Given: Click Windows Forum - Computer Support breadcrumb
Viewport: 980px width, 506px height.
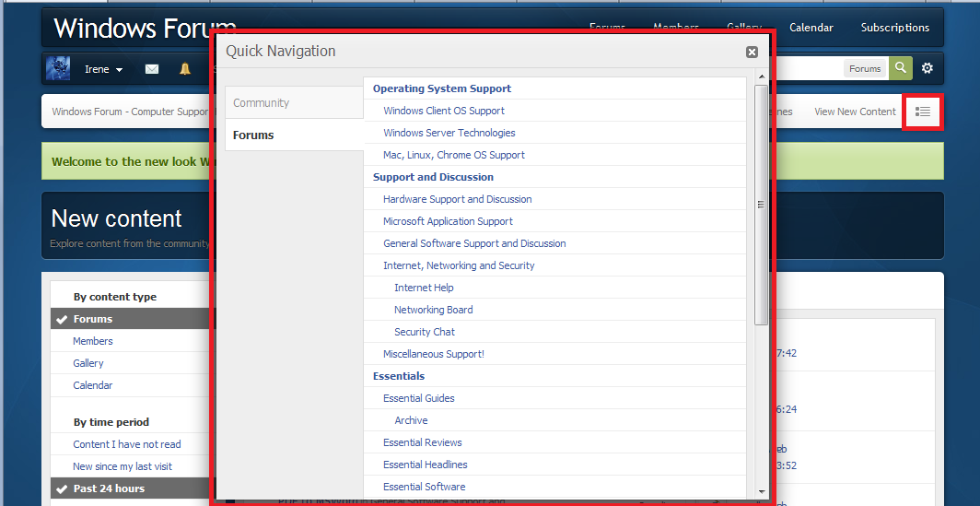Looking at the screenshot, I should 131,112.
